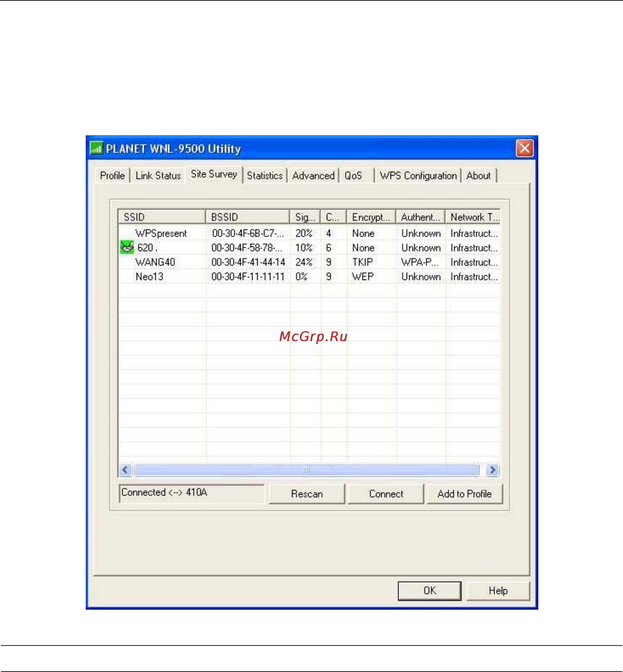Sort by the BSSID column header
623x672 pixels.
point(248,217)
